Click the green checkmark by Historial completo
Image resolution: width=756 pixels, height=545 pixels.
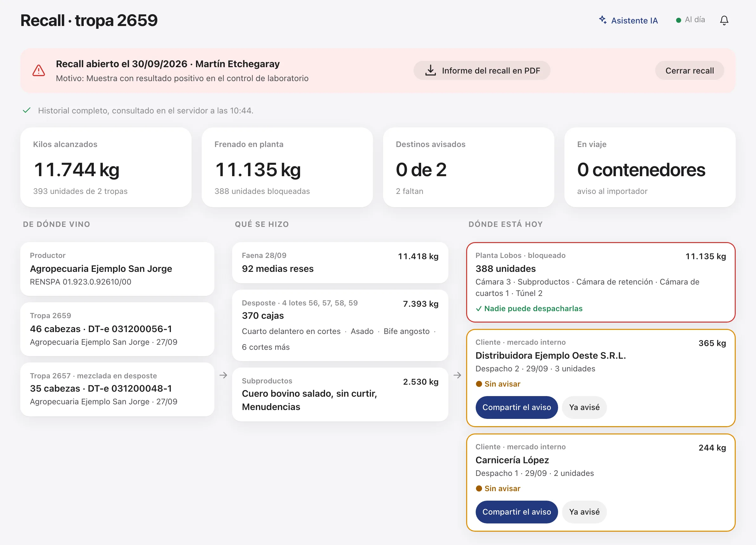pyautogui.click(x=27, y=110)
